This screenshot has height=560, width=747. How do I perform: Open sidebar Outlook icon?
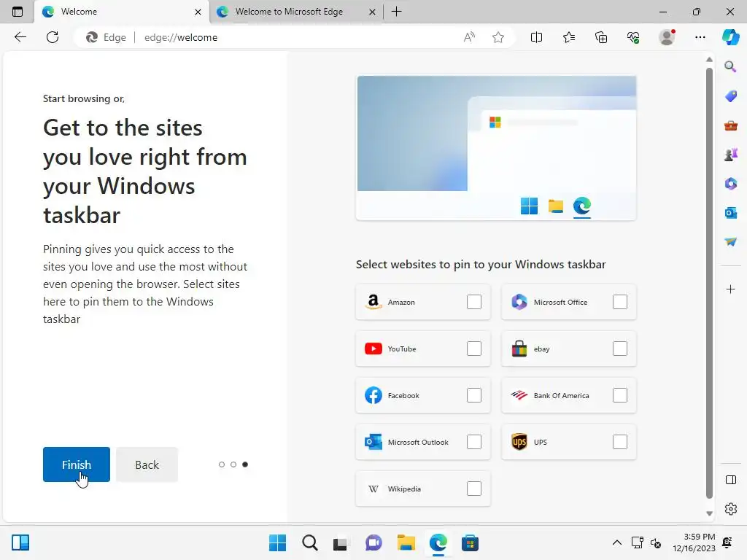pyautogui.click(x=730, y=213)
